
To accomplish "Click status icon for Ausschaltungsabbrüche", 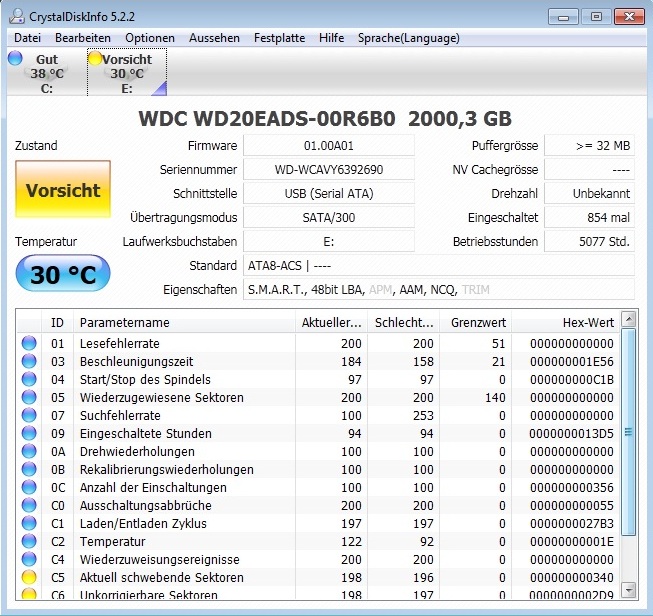I will (x=29, y=505).
